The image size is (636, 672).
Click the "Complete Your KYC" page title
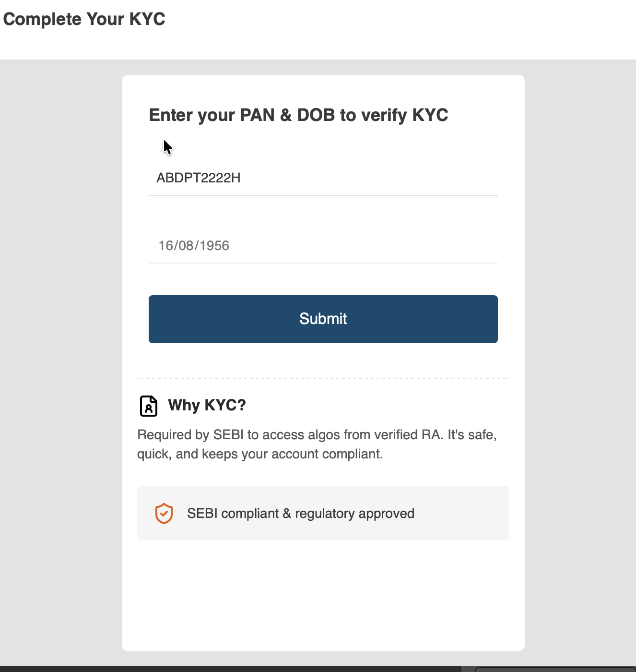pyautogui.click(x=84, y=19)
